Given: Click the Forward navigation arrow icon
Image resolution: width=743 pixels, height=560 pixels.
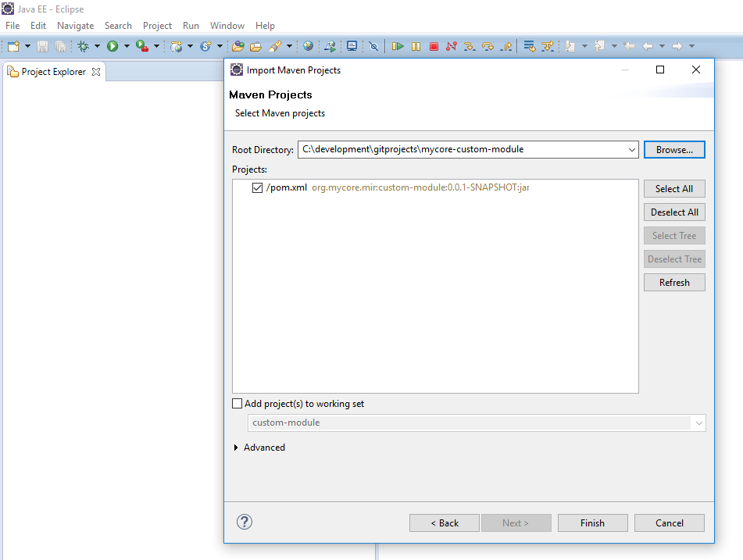Looking at the screenshot, I should pyautogui.click(x=677, y=46).
